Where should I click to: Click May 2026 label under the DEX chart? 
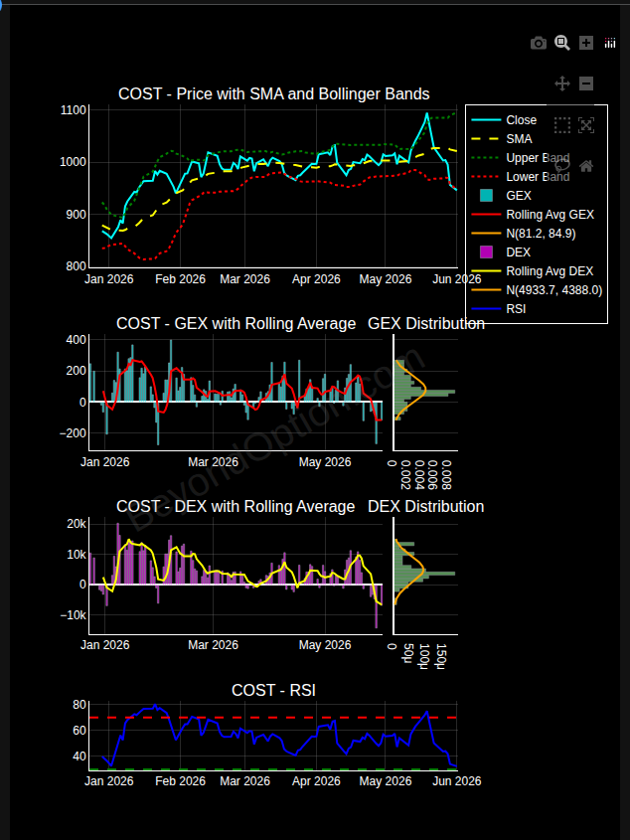click(326, 645)
